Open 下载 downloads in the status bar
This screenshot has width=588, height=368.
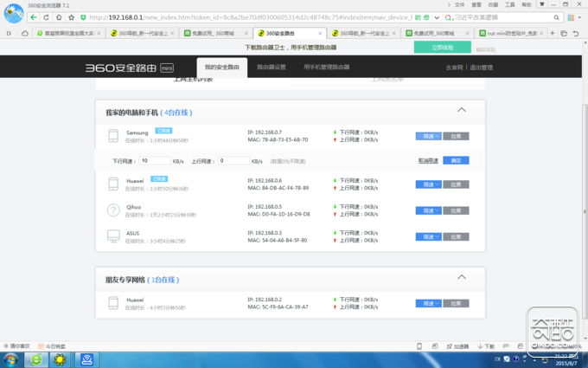(x=486, y=346)
